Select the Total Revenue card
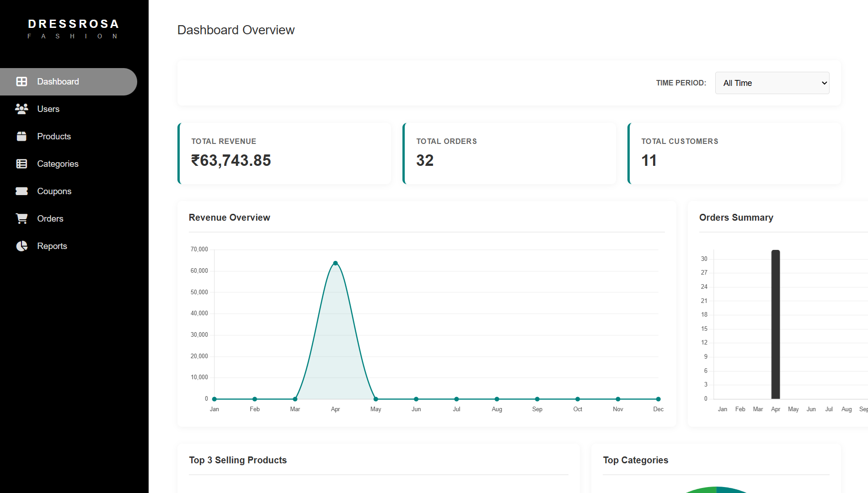The height and width of the screenshot is (493, 868). click(284, 154)
